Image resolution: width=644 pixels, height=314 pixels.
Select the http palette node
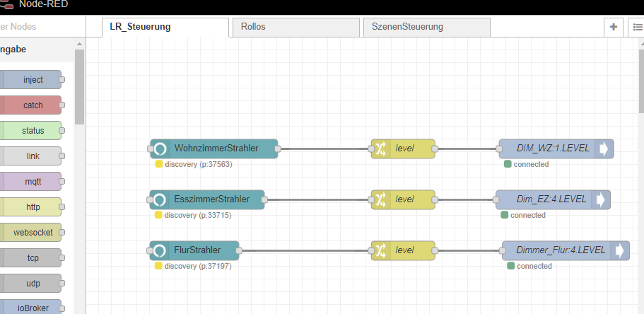point(30,207)
